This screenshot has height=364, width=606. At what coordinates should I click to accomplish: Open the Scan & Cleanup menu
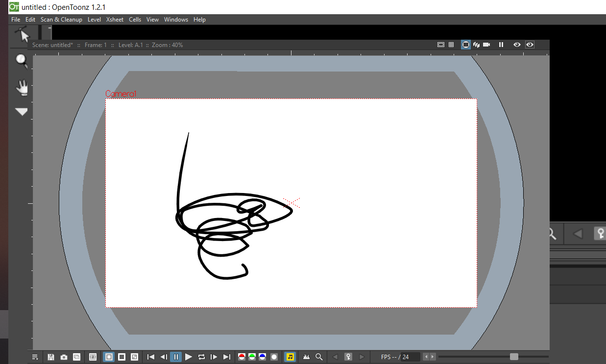pyautogui.click(x=61, y=20)
